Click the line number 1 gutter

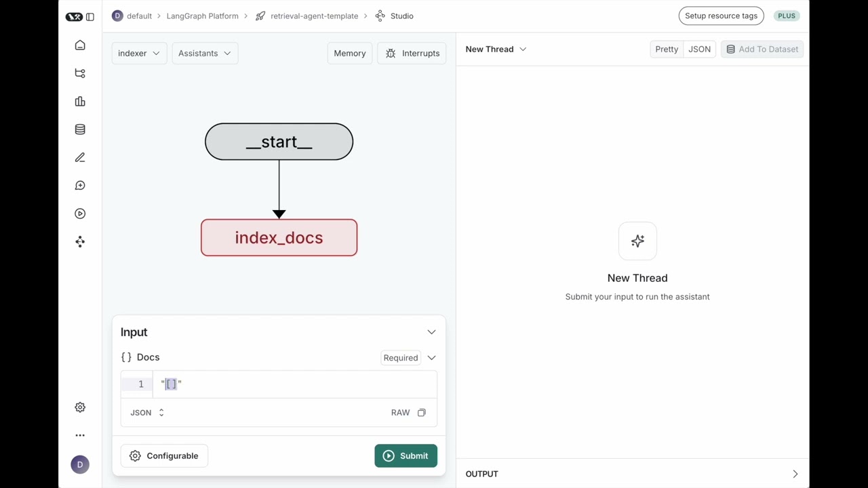pyautogui.click(x=140, y=384)
